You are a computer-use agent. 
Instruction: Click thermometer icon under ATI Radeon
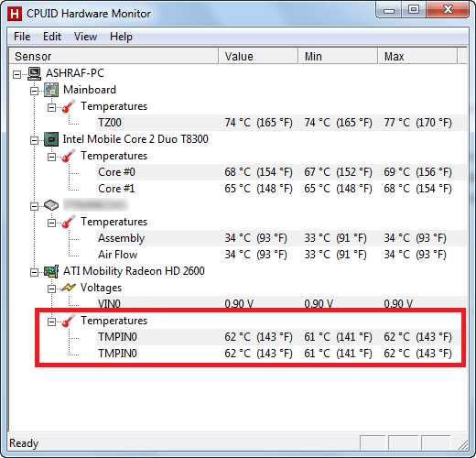pyautogui.click(x=69, y=321)
